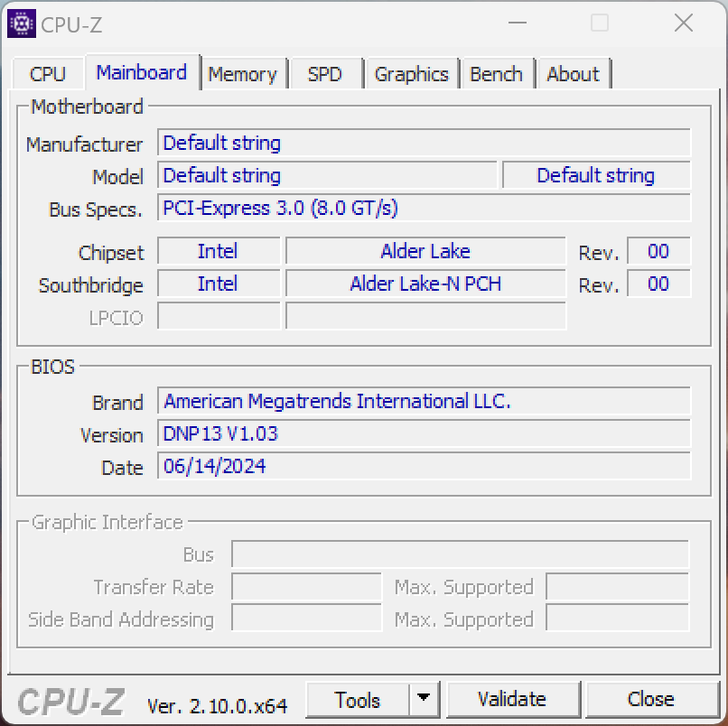Click Max. Supported field beside Side Band Addressing
Image resolution: width=728 pixels, height=726 pixels.
tap(618, 618)
